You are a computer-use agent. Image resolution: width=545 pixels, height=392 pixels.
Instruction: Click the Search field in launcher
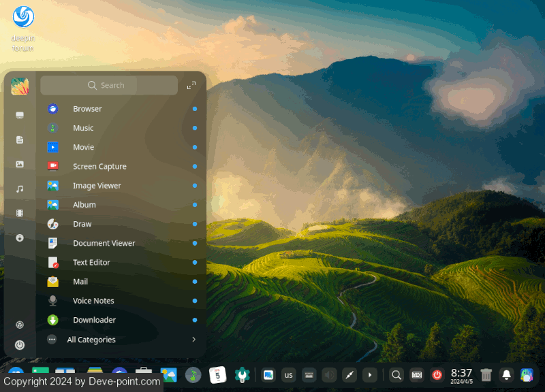(x=109, y=86)
